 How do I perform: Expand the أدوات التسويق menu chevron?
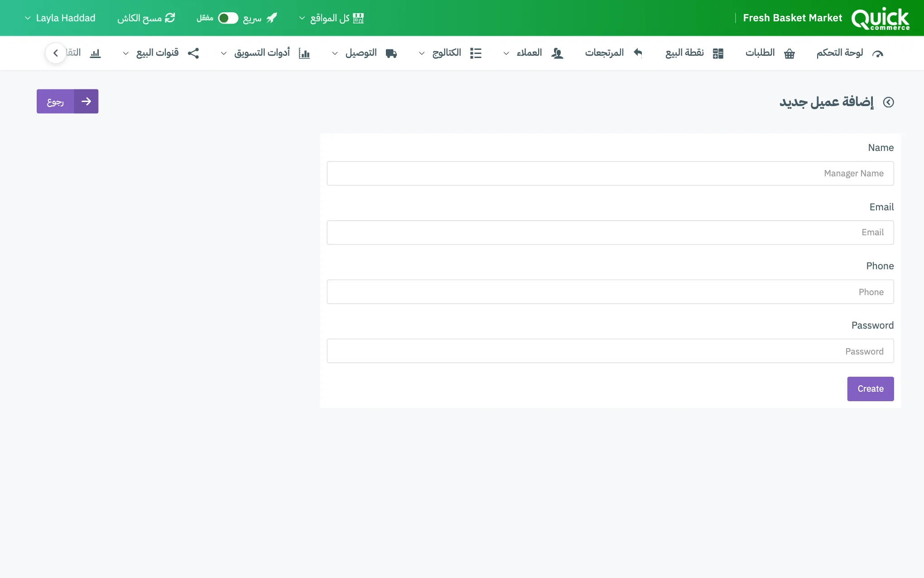pos(224,53)
